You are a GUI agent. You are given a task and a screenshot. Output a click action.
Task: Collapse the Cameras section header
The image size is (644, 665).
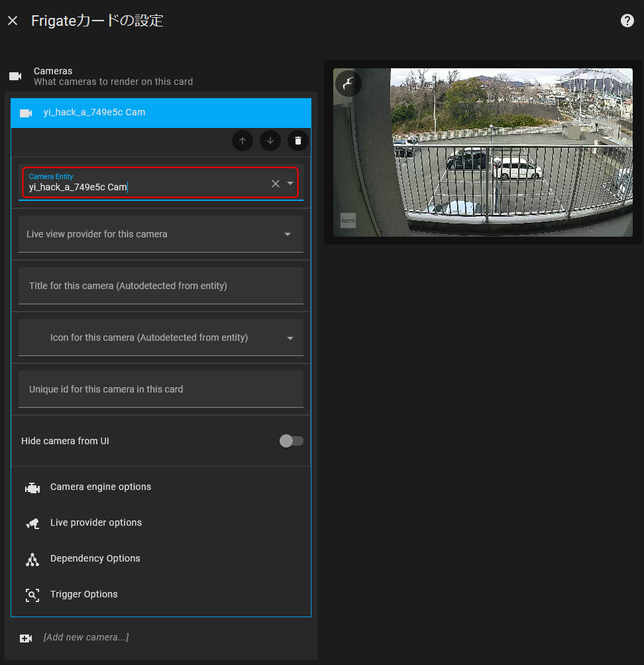[161, 76]
